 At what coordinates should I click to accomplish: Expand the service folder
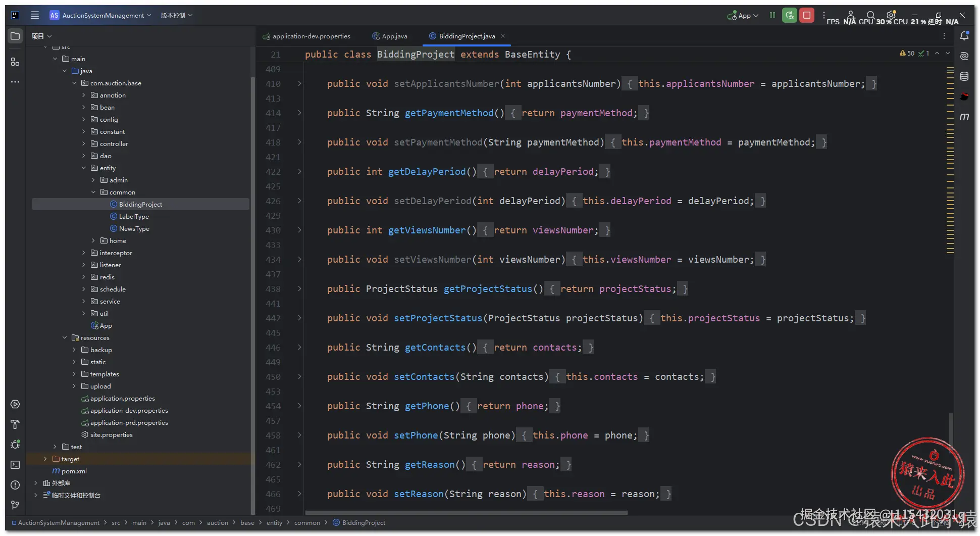tap(84, 301)
